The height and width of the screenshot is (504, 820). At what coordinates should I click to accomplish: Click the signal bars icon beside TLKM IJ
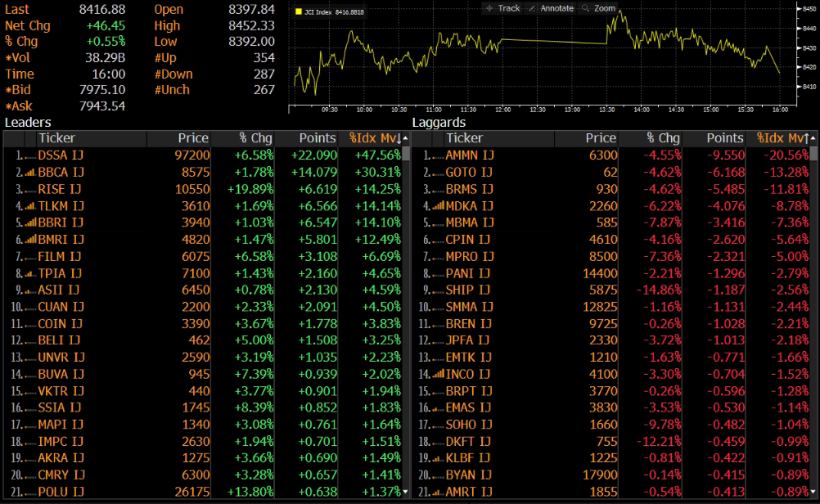point(30,206)
